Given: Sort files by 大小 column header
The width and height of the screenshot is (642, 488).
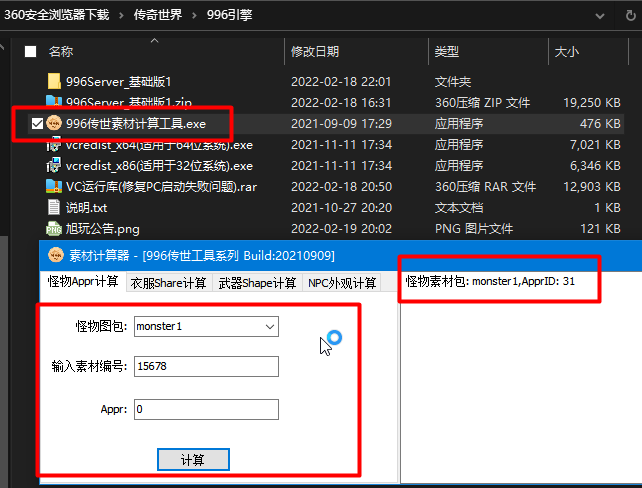Looking at the screenshot, I should click(567, 52).
